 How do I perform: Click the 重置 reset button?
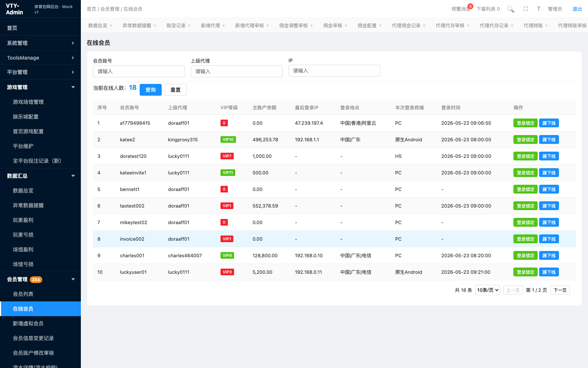click(176, 90)
